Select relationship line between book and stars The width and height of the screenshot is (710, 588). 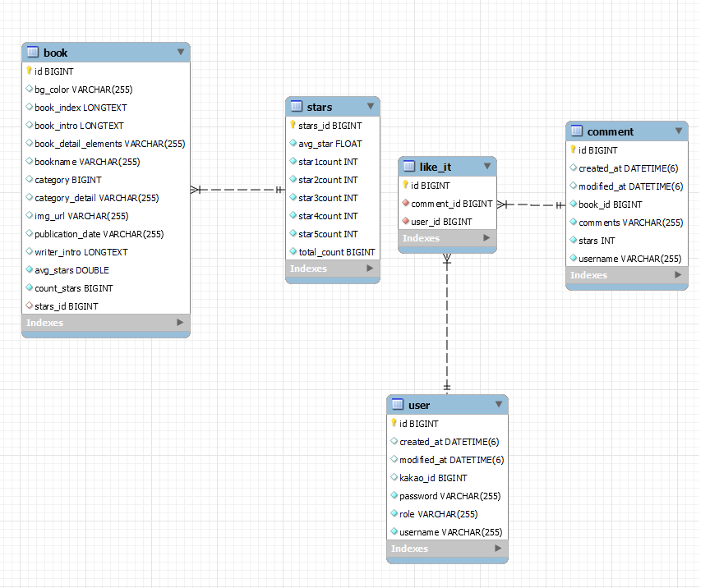pos(238,189)
